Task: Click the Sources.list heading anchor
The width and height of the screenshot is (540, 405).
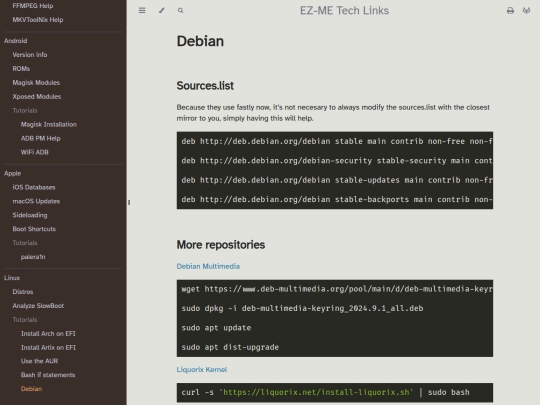Action: coord(205,86)
